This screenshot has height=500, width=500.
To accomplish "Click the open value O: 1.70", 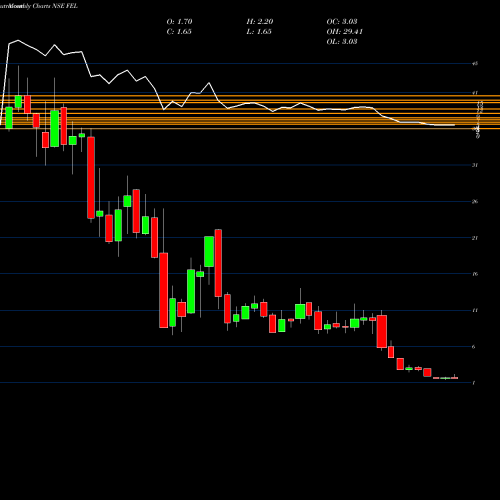I will pyautogui.click(x=179, y=22).
